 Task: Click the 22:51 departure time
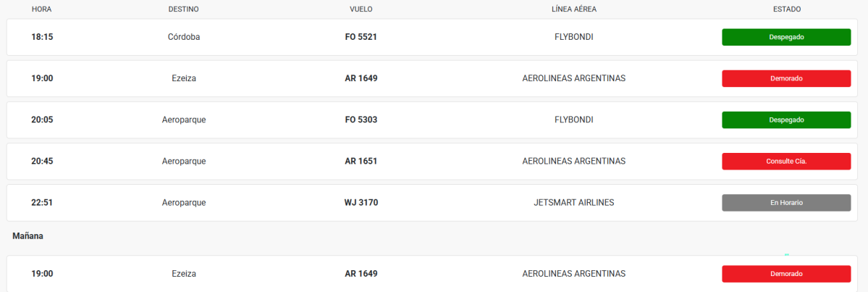click(42, 202)
